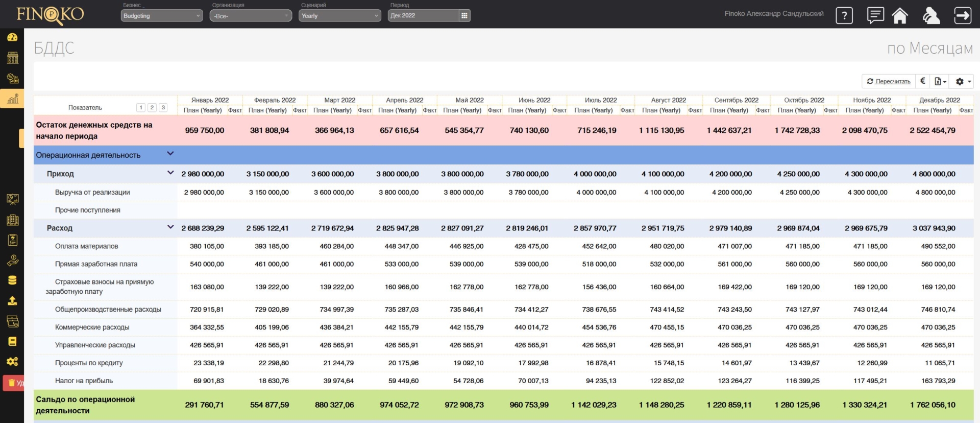Open the messages chat icon
Image resolution: width=980 pixels, height=423 pixels.
click(x=875, y=15)
